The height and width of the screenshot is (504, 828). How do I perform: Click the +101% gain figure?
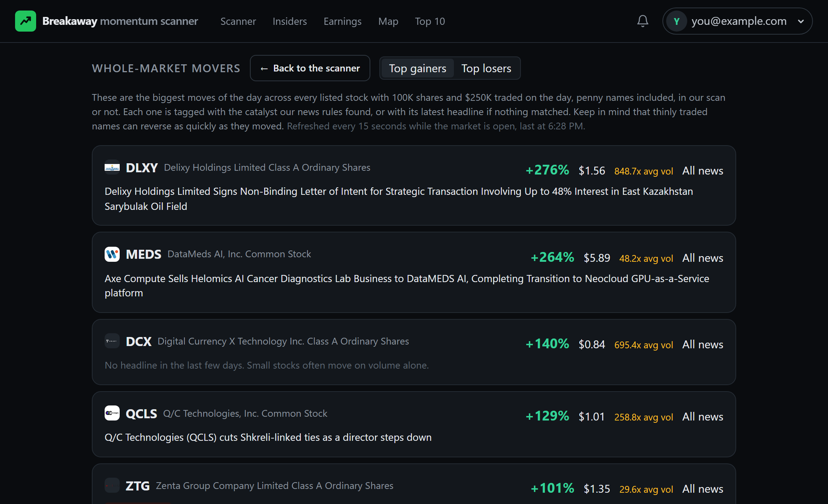pos(552,488)
